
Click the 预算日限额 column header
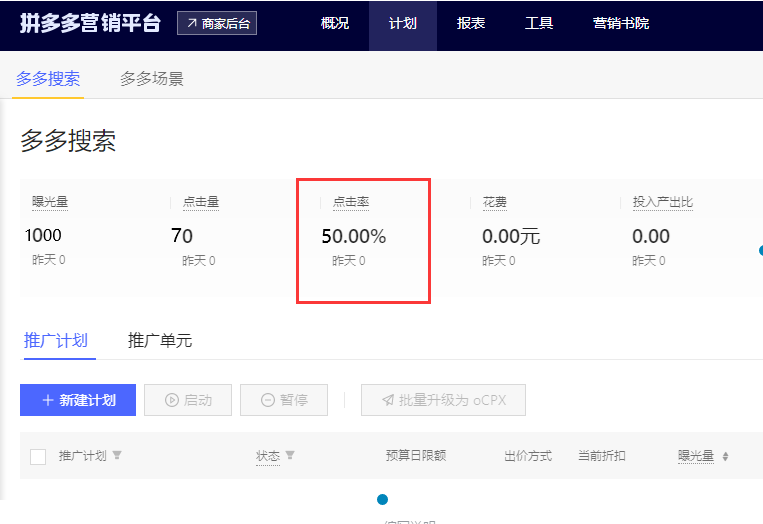click(416, 455)
